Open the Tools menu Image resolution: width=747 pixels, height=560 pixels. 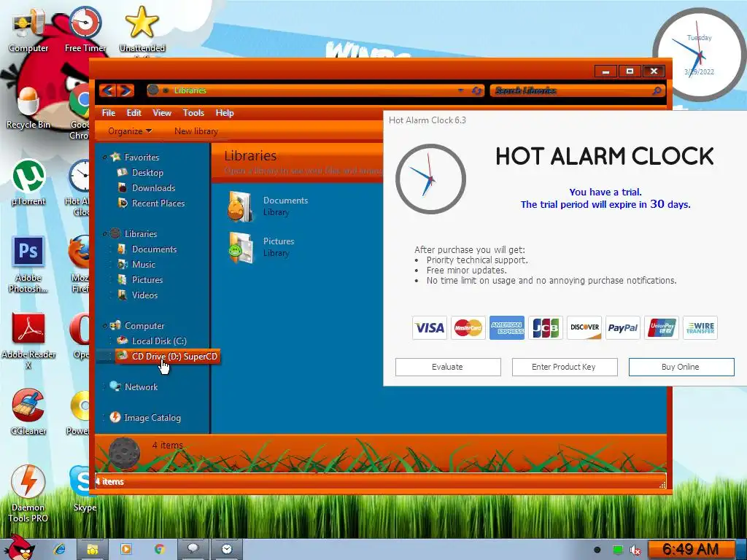coord(193,113)
